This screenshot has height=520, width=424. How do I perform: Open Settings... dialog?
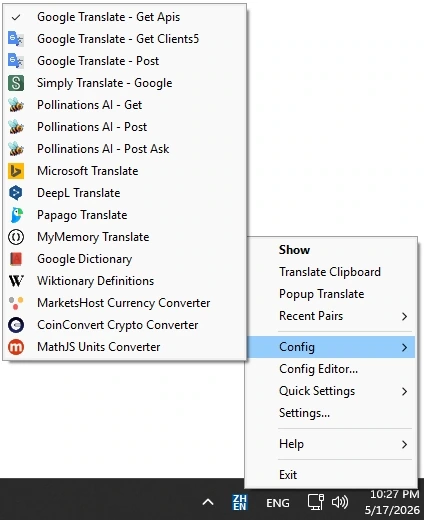pos(331,413)
